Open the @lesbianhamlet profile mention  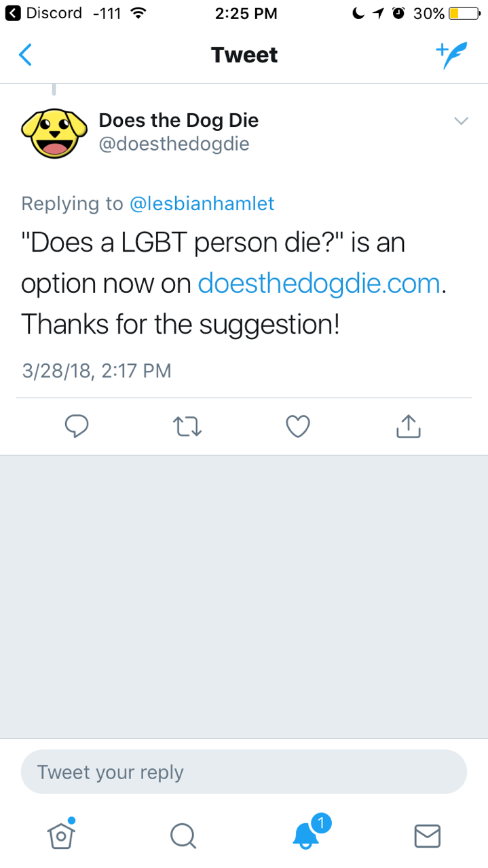pyautogui.click(x=202, y=203)
